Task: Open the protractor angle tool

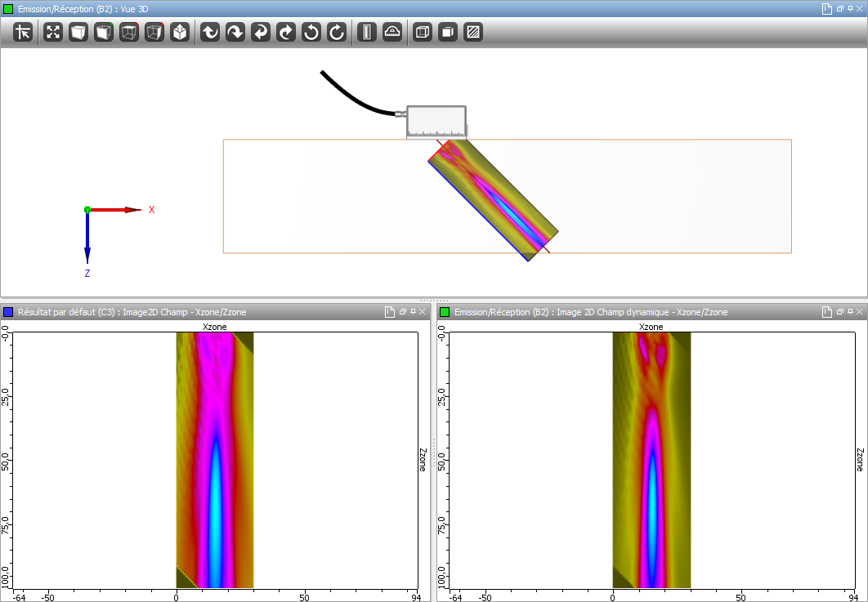Action: [392, 33]
